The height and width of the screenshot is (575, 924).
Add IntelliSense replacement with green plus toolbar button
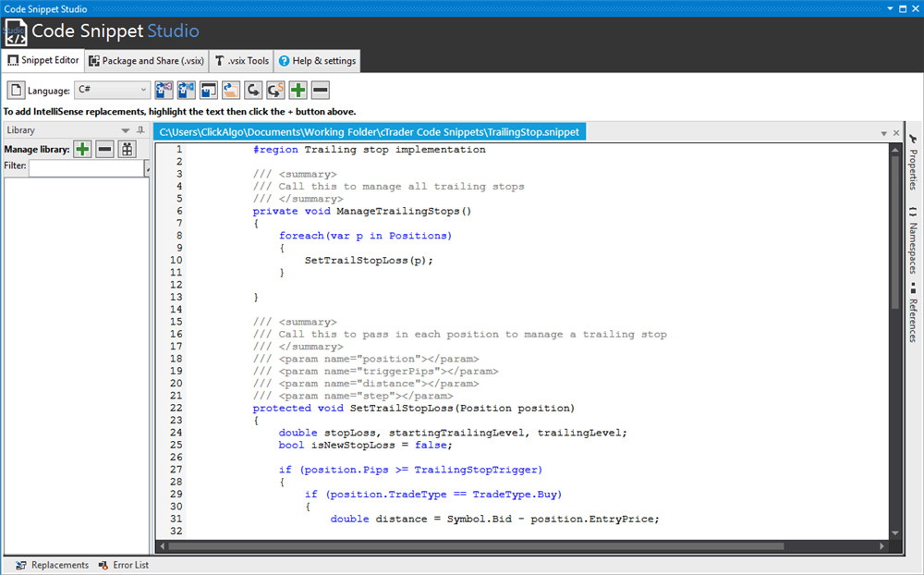[x=298, y=91]
